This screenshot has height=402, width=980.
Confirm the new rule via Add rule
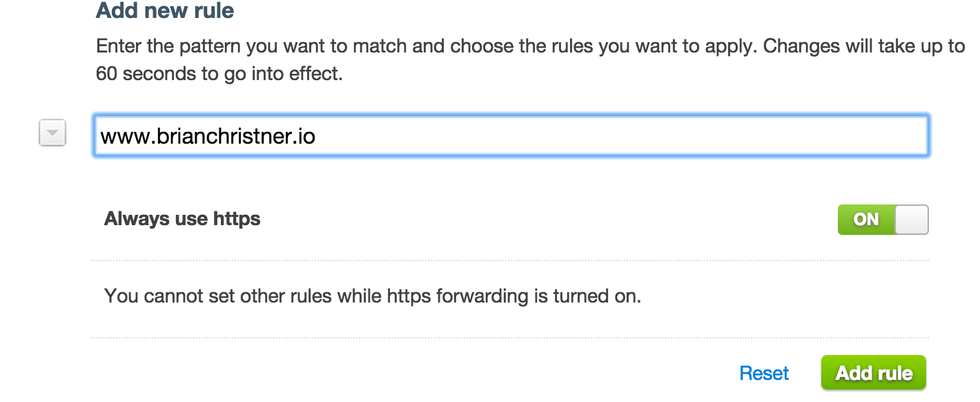point(873,372)
